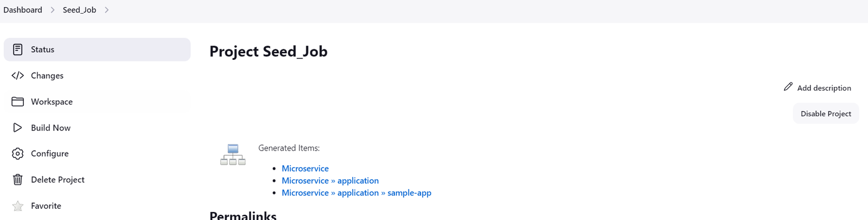Image resolution: width=868 pixels, height=220 pixels.
Task: Expand the Seed_Job breadcrumb chevron
Action: 107,10
